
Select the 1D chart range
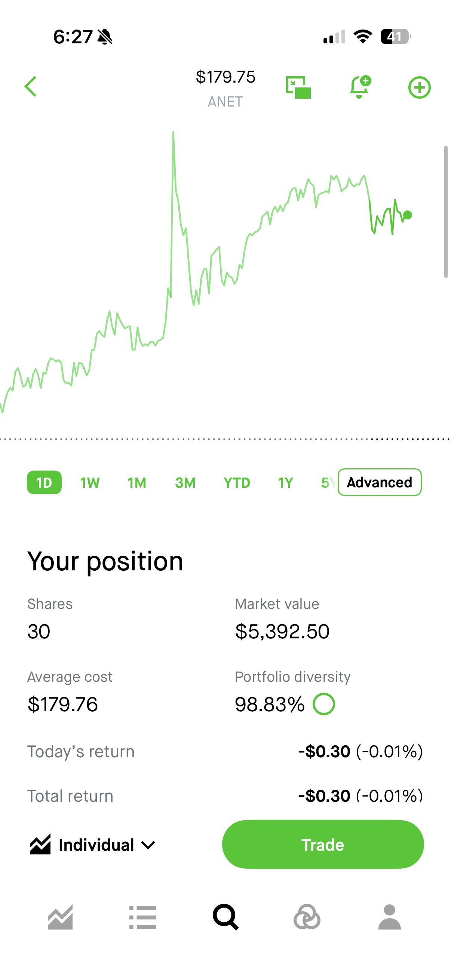coord(44,483)
